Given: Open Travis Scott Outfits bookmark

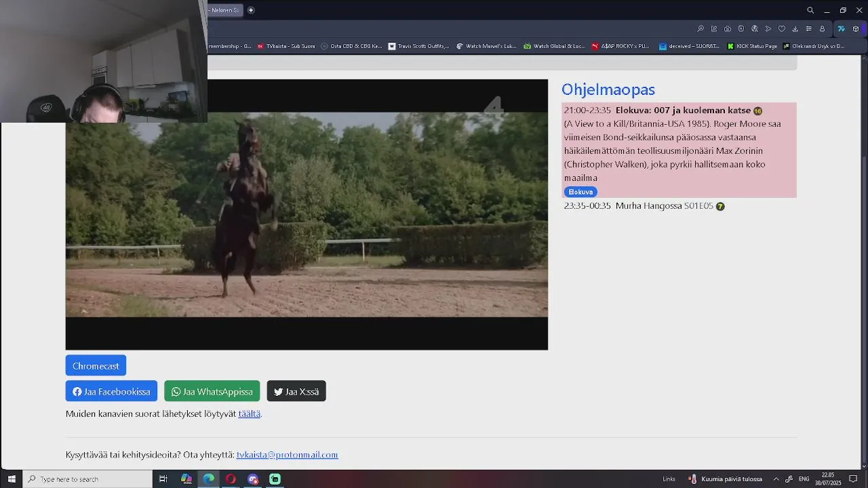Looking at the screenshot, I should click(418, 46).
